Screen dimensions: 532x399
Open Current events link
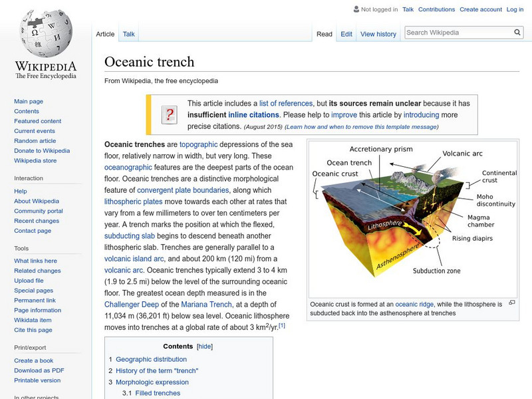pyautogui.click(x=35, y=130)
